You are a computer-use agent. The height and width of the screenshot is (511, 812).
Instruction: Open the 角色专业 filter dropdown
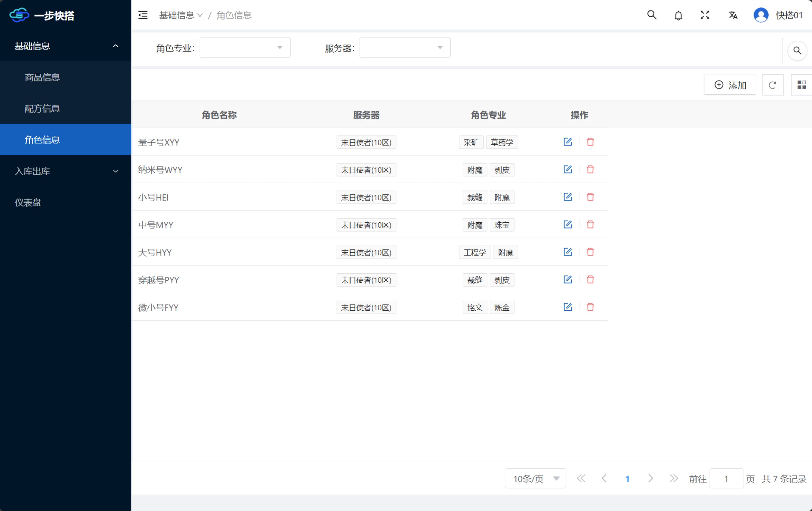click(x=245, y=47)
